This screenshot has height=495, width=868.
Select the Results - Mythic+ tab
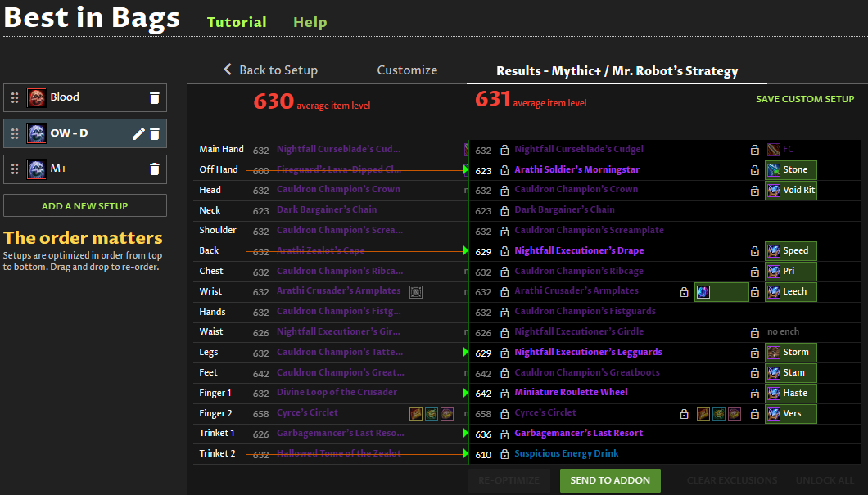[617, 71]
